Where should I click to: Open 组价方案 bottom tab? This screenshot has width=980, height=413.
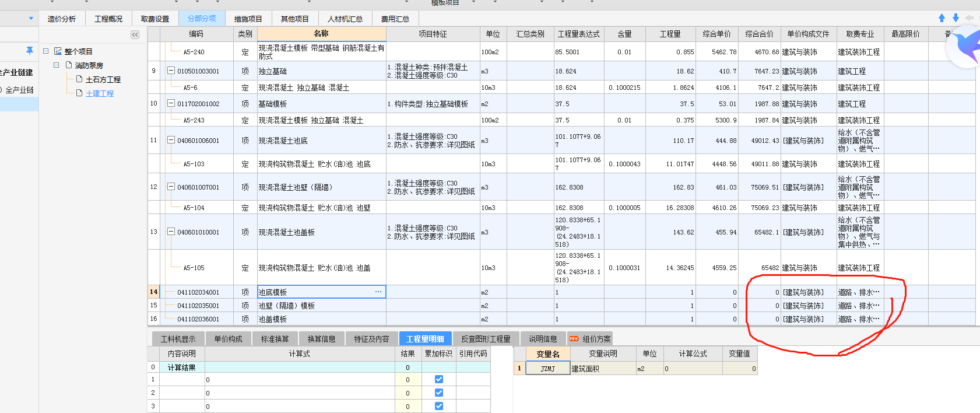coord(591,339)
